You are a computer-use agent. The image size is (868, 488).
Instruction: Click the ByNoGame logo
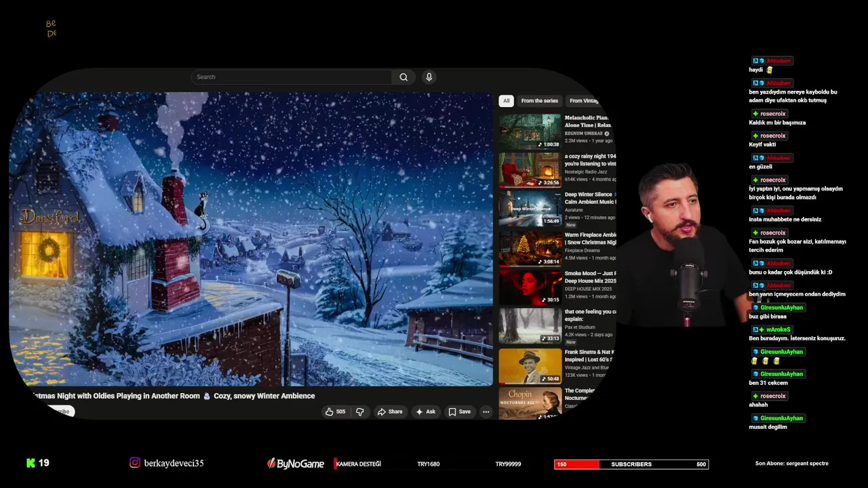coord(295,464)
